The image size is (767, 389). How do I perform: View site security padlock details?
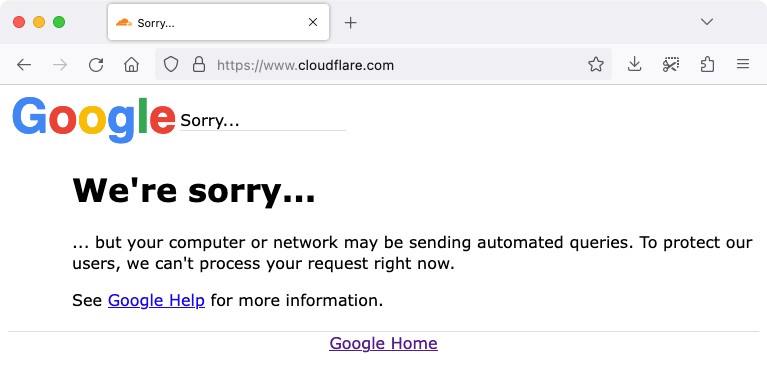pyautogui.click(x=199, y=64)
